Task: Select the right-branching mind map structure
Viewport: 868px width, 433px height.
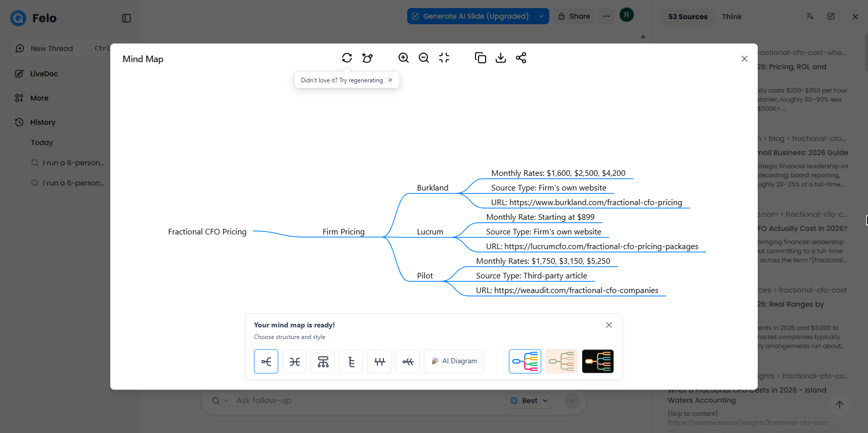Action: 266,361
